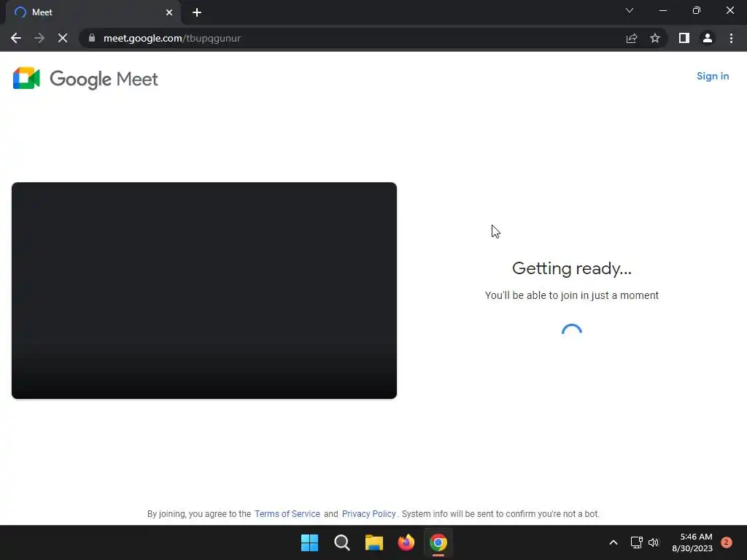Open the network status tray icon

636,542
